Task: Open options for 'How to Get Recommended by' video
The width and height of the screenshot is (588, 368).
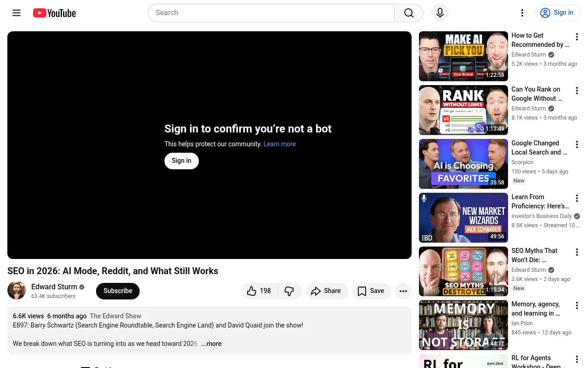Action: tap(577, 37)
